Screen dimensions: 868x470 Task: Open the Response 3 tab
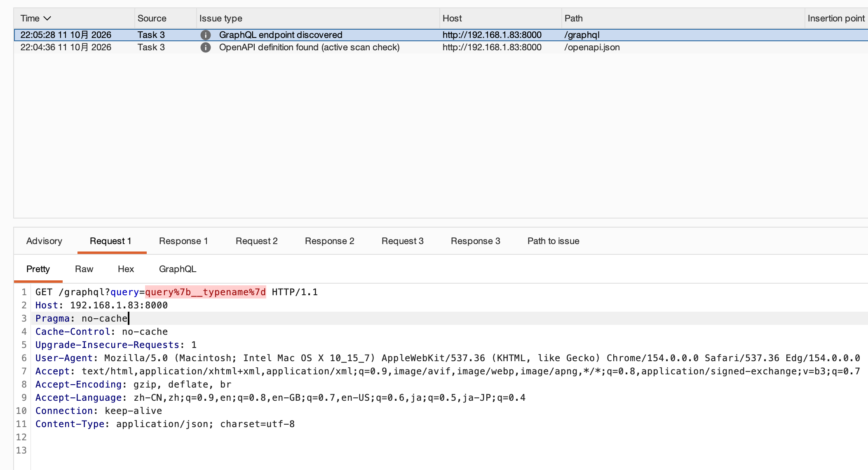[x=476, y=241]
